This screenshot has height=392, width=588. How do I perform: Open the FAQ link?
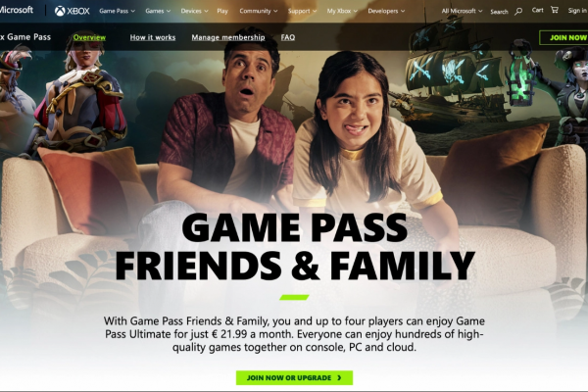click(288, 37)
